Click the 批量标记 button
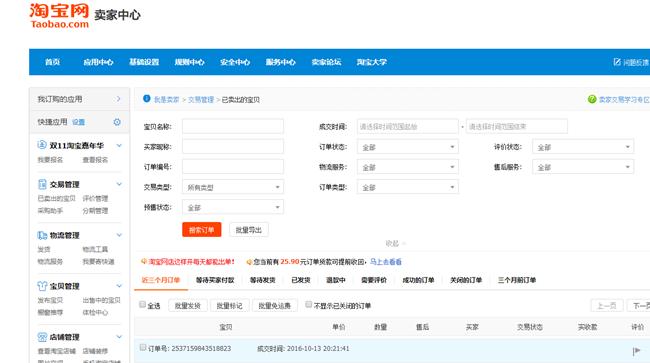Screen dimensions: 650x363 pos(230,306)
